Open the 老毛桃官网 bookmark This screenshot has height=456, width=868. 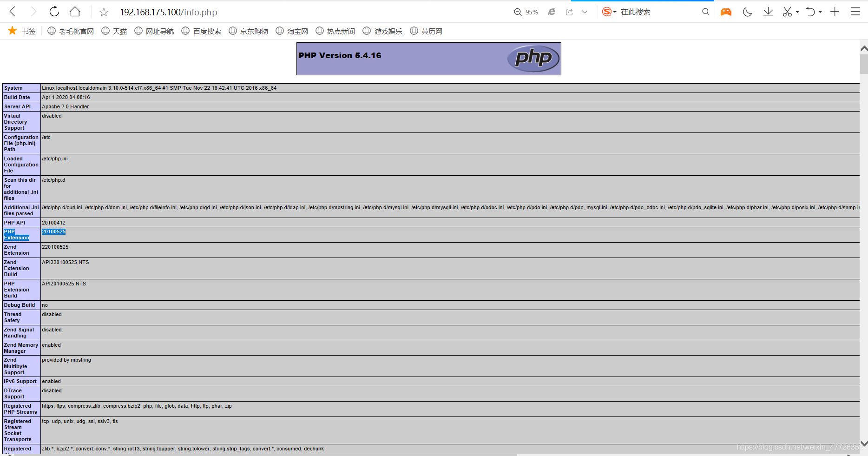71,31
